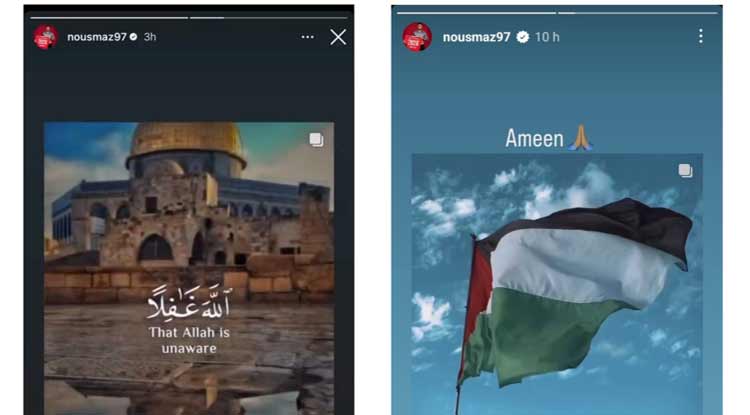Open nousmaz97 profile picture in right story
The image size is (750, 415).
[x=417, y=37]
